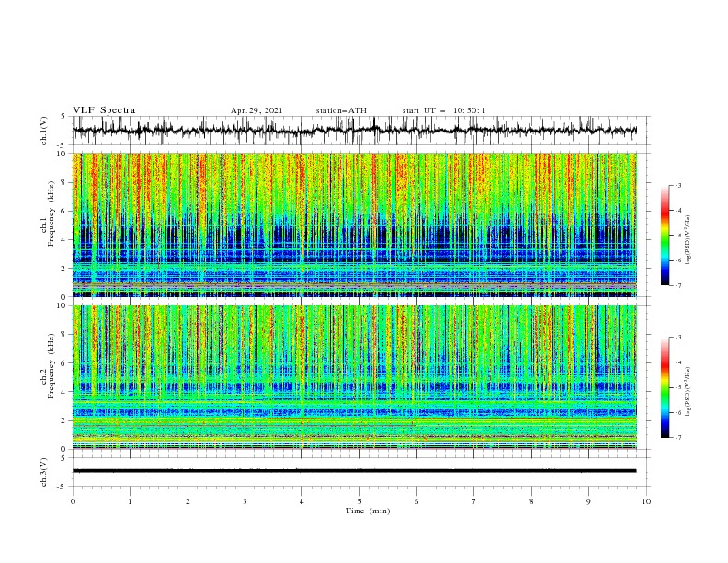Click the ch.1 color scale bar
The image size is (728, 563).
point(665,236)
